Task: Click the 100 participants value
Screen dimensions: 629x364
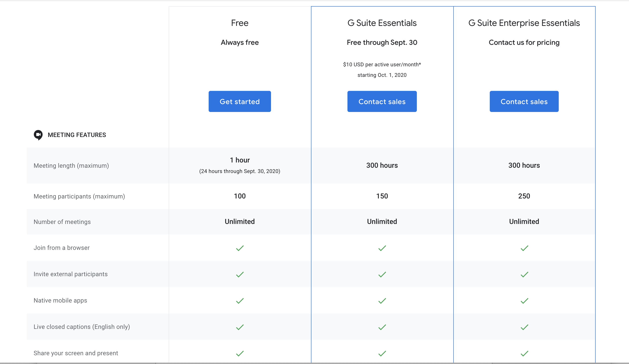Action: pyautogui.click(x=240, y=196)
